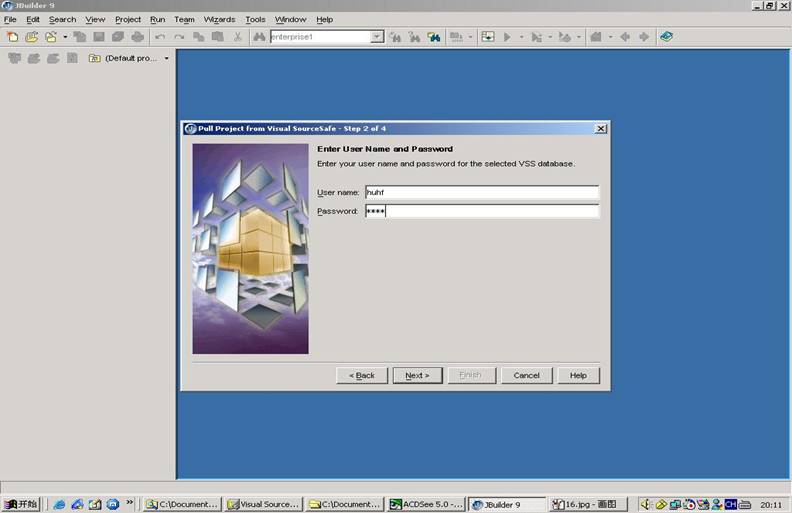
Task: Switch to Visual Source taskbar window
Action: (x=264, y=504)
